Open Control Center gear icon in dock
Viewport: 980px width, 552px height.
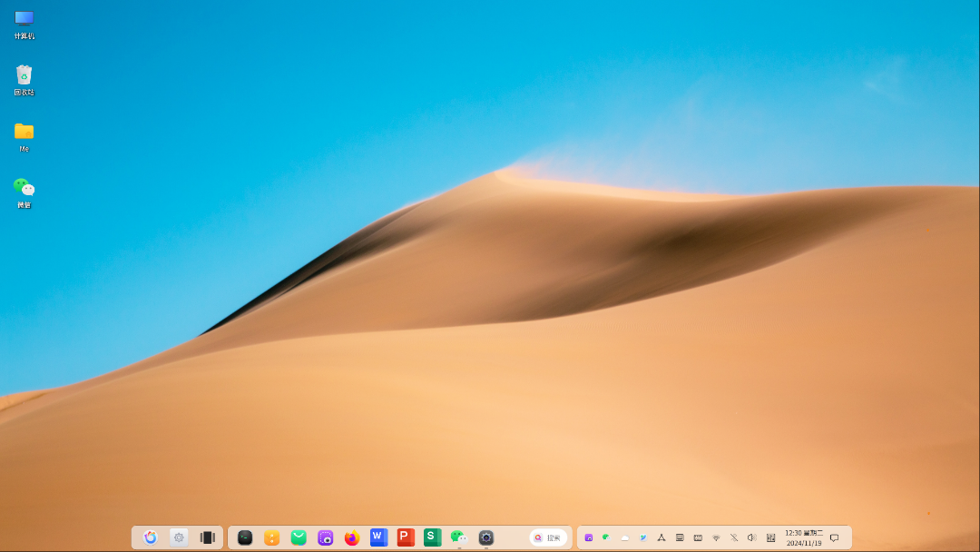[x=179, y=537]
